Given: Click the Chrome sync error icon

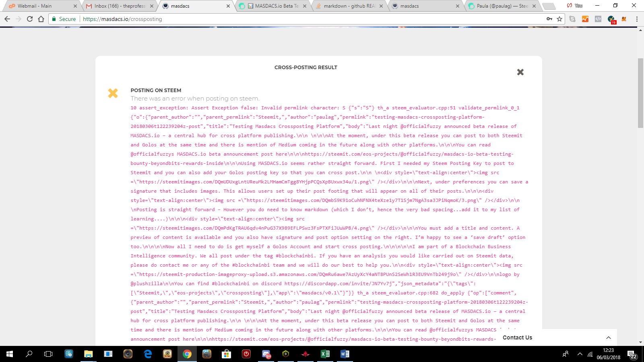Looking at the screenshot, I should point(569,6).
